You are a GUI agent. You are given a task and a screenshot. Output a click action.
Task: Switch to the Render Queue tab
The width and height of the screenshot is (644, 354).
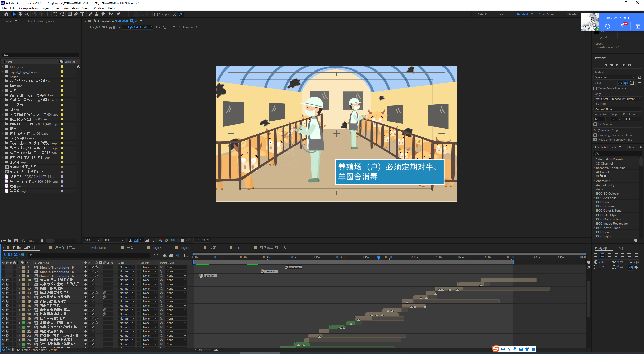[x=98, y=248]
